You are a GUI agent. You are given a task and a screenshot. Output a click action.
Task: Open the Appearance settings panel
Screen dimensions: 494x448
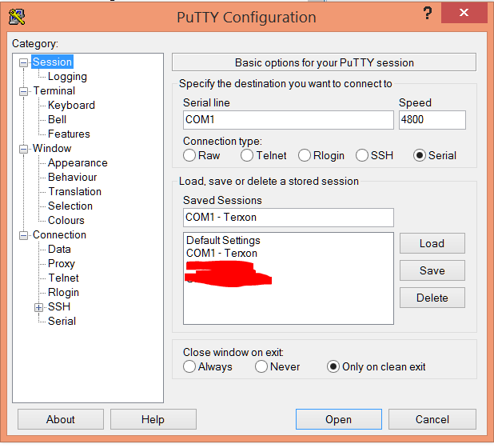[x=77, y=162]
